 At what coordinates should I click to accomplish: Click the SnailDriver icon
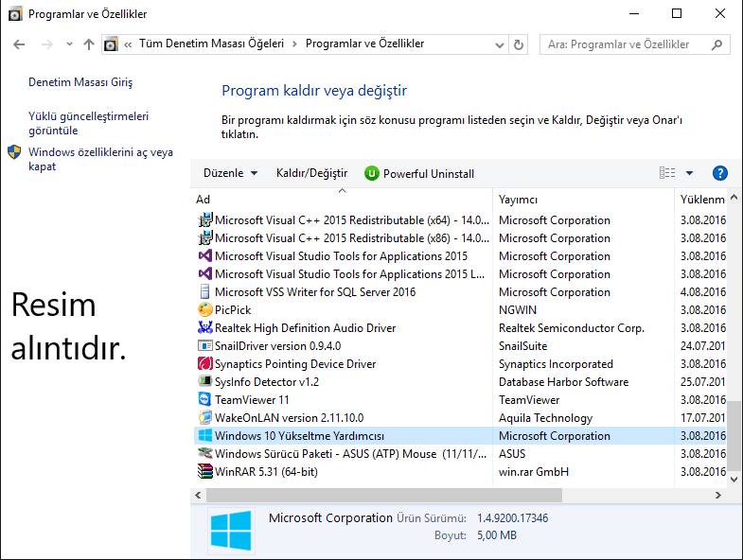coord(204,346)
